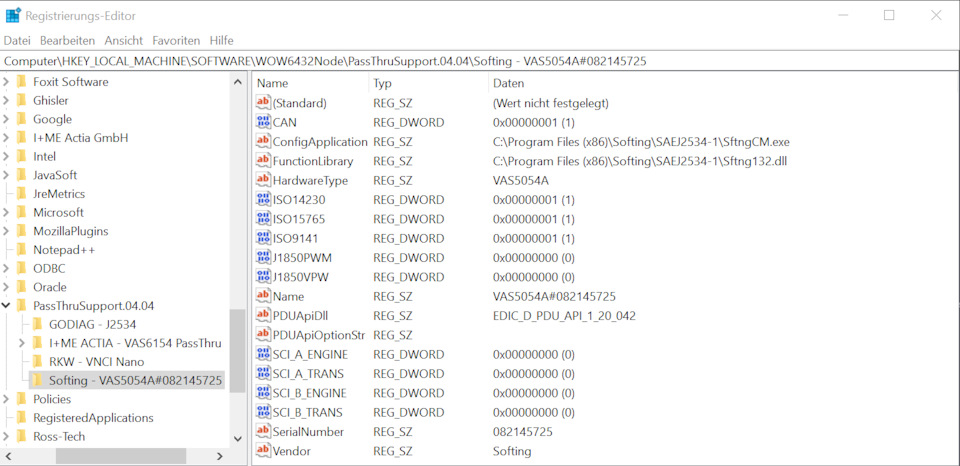The image size is (960, 466).
Task: Click the DWORD icon beside ISO14230
Action: pos(263,200)
